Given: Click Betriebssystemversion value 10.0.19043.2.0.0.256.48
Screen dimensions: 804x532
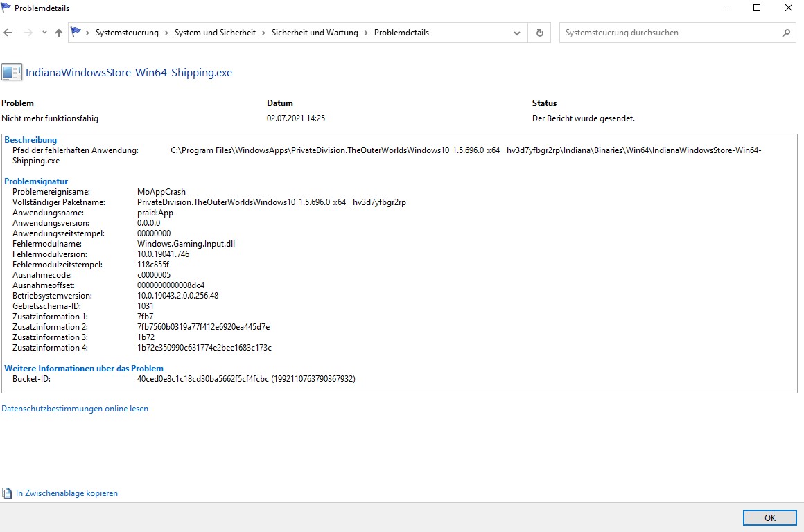Looking at the screenshot, I should tap(178, 296).
